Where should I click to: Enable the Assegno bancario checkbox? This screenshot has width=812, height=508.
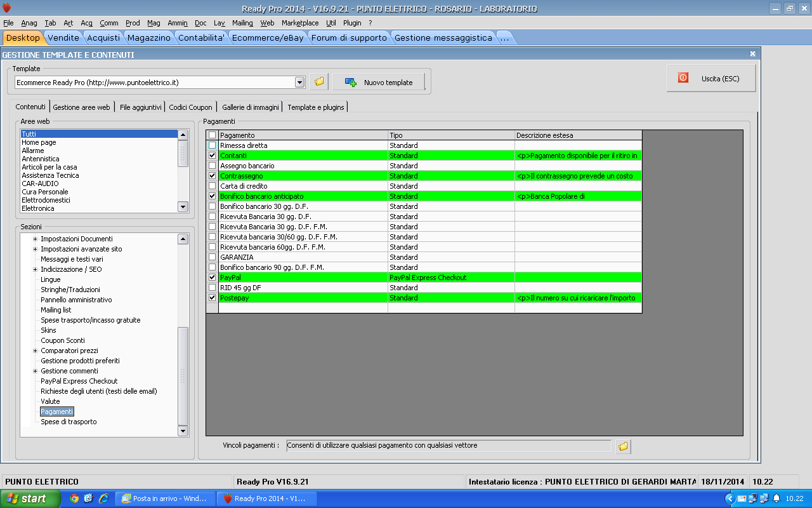click(212, 166)
